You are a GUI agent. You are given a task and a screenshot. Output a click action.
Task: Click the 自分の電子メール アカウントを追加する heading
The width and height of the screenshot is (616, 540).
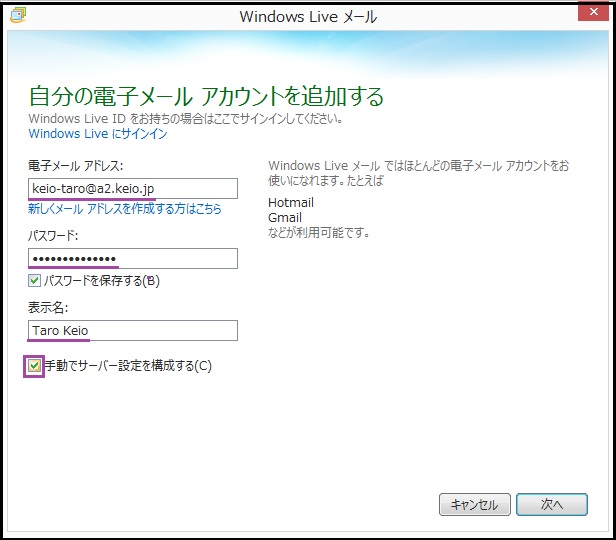[206, 97]
